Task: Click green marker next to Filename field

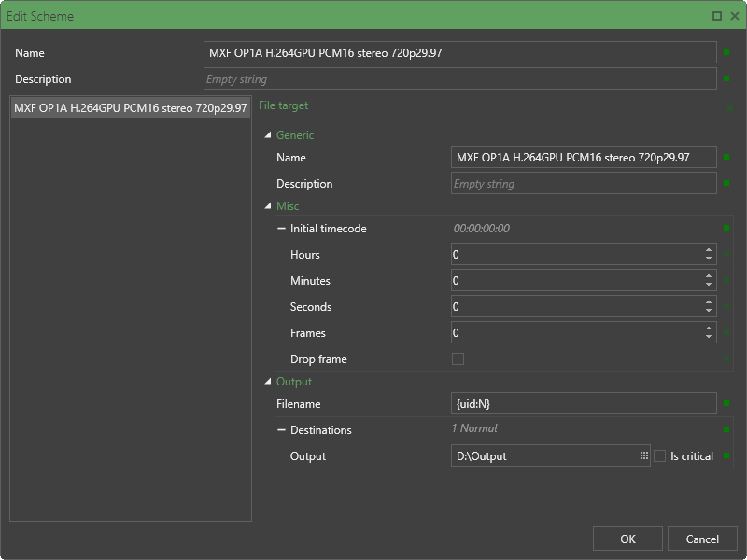Action: pyautogui.click(x=726, y=403)
